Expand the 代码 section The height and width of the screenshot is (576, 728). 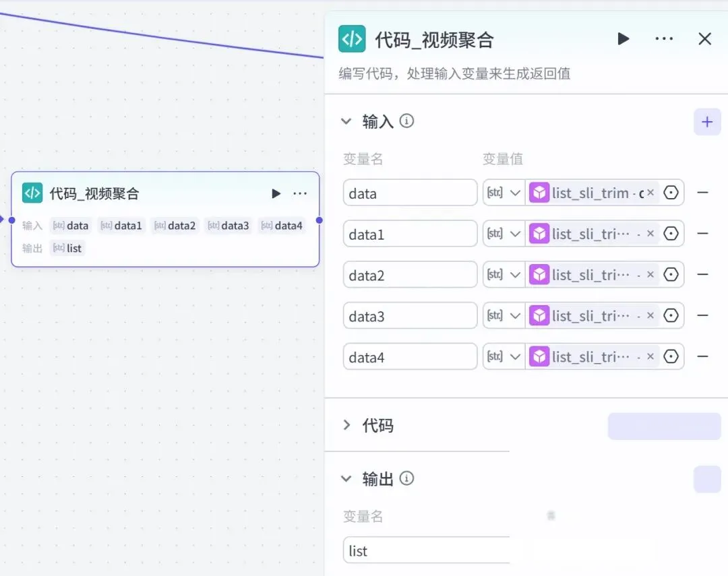346,424
